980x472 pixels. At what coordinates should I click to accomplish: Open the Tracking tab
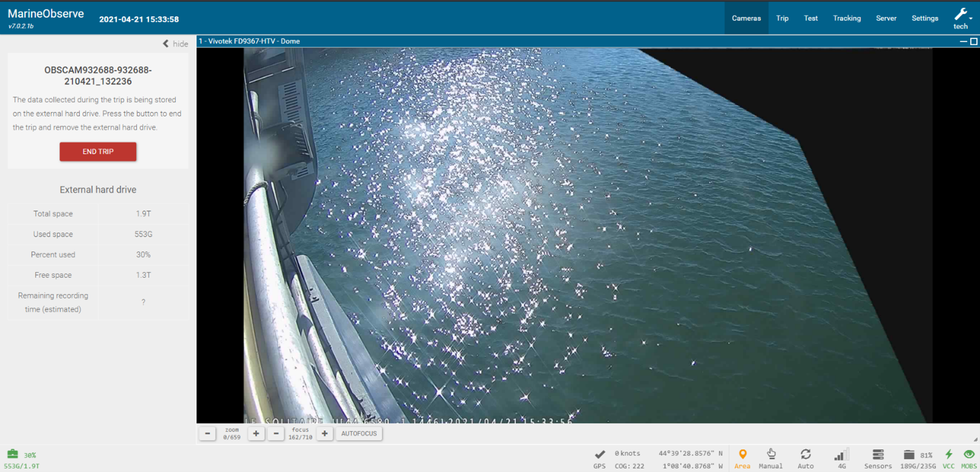(847, 18)
